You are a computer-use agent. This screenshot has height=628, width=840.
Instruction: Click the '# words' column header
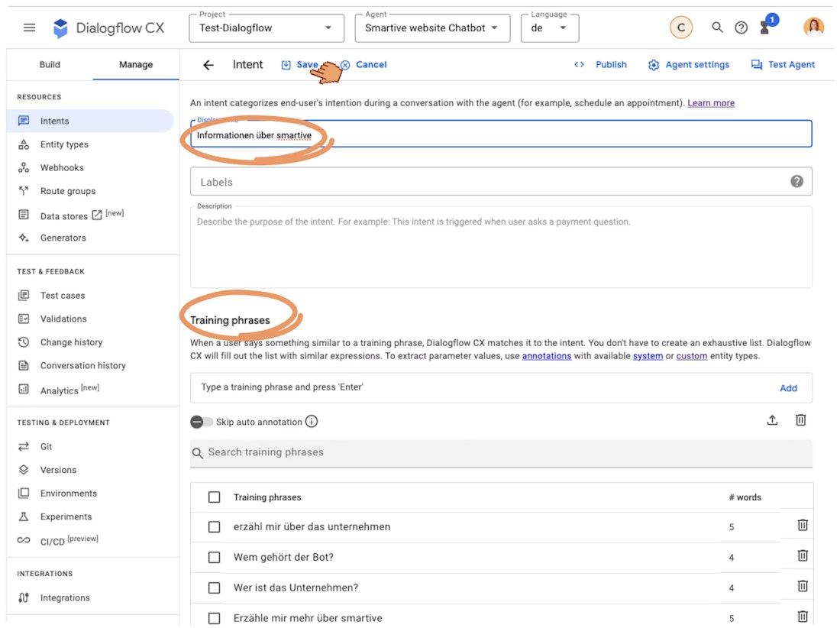click(745, 497)
